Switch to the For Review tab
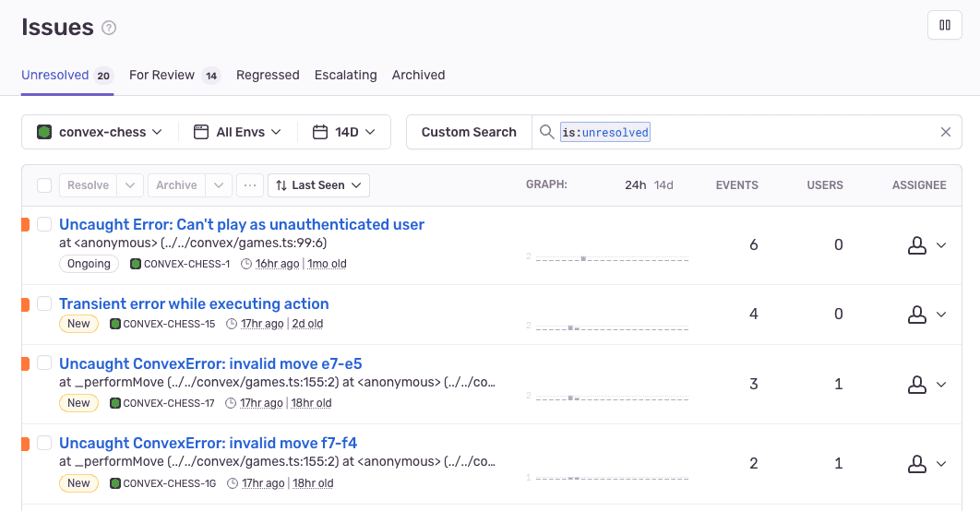The height and width of the screenshot is (511, 980). coord(174,76)
